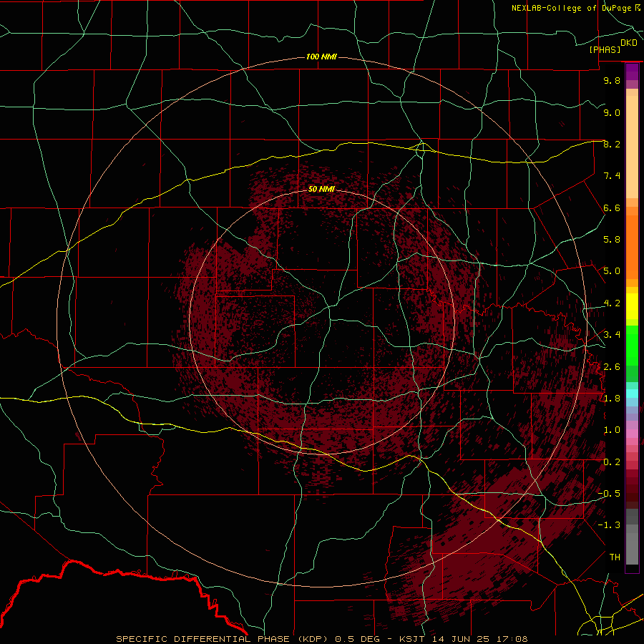The height and width of the screenshot is (644, 644).
Task: Pick the yellow segment of the color bar
Action: coord(632,306)
